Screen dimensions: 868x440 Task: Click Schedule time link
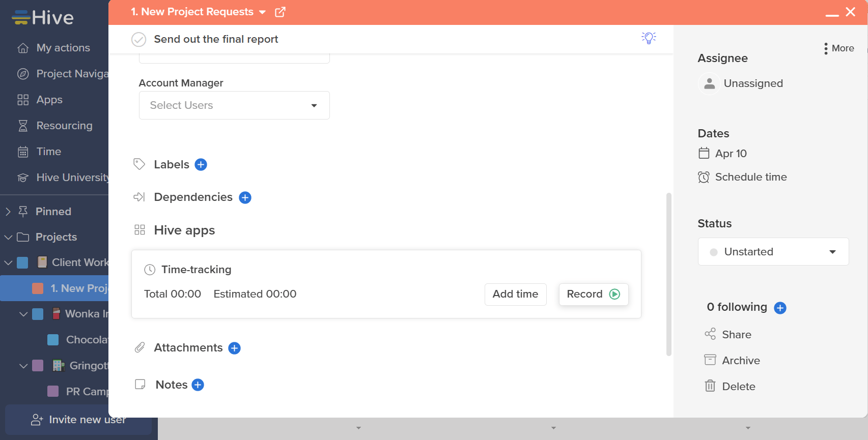[x=751, y=177]
